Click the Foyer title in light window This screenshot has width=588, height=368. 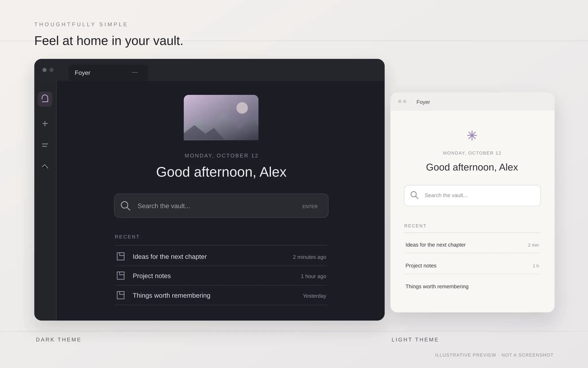423,102
